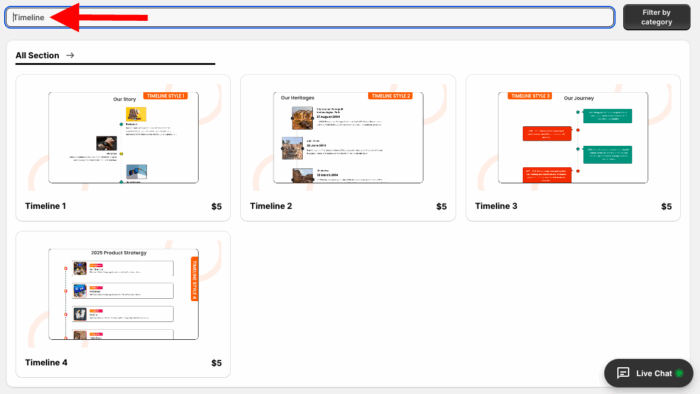Image resolution: width=700 pixels, height=394 pixels.
Task: Click the Timeline Style 1 orange badge
Action: [x=166, y=96]
